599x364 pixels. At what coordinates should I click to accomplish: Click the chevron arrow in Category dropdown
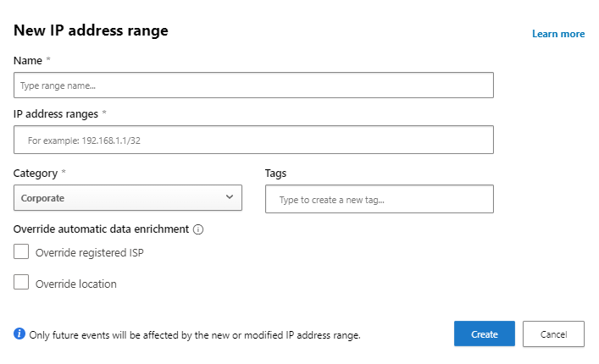coord(230,198)
